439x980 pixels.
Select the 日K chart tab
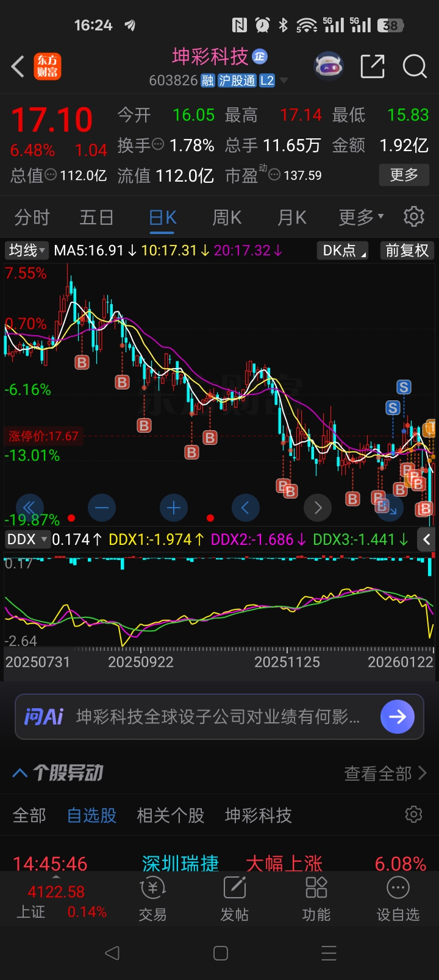click(x=163, y=218)
